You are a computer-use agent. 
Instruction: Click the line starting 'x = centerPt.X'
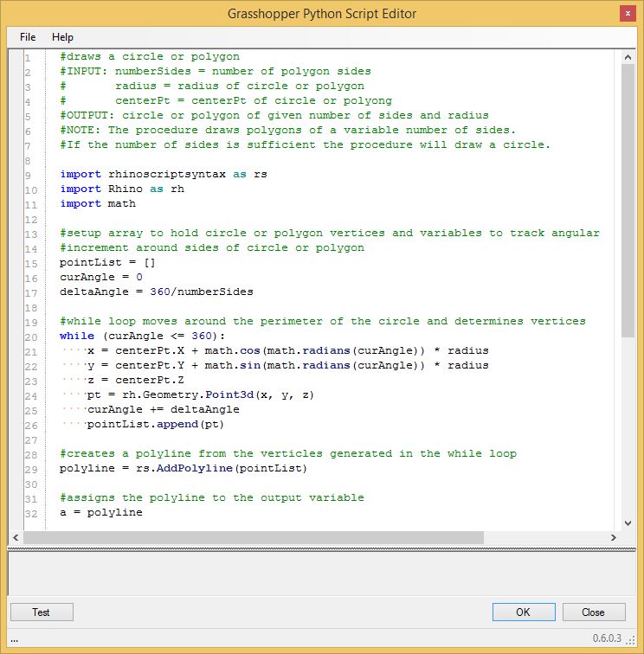click(288, 350)
